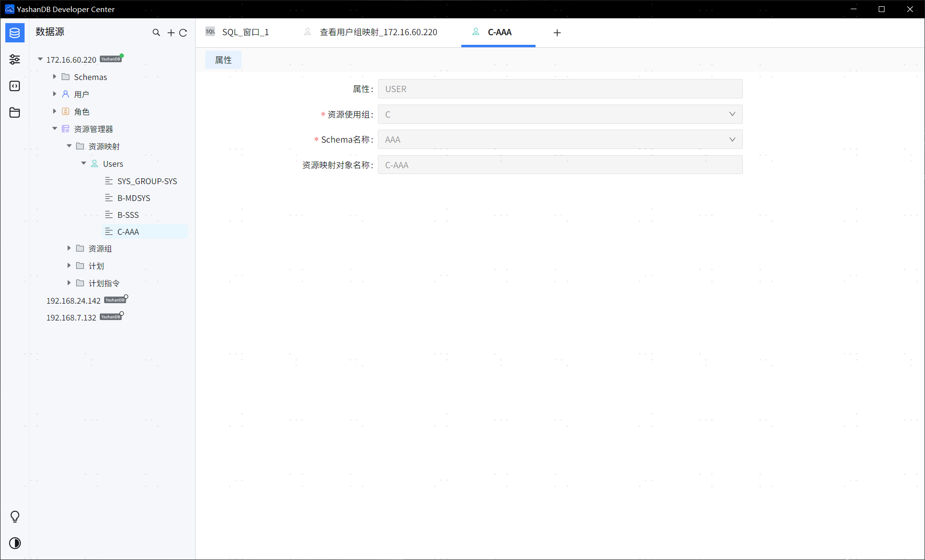Expand the Schemas folder

pyautogui.click(x=54, y=77)
